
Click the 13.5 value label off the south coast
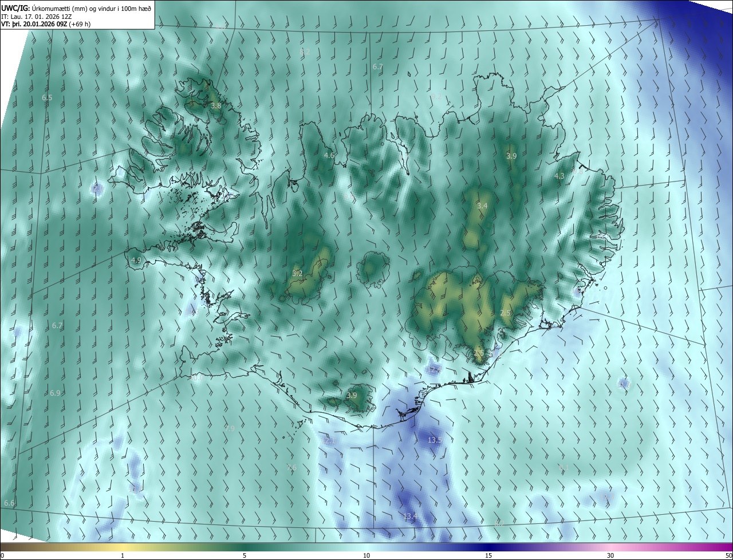pyautogui.click(x=435, y=440)
